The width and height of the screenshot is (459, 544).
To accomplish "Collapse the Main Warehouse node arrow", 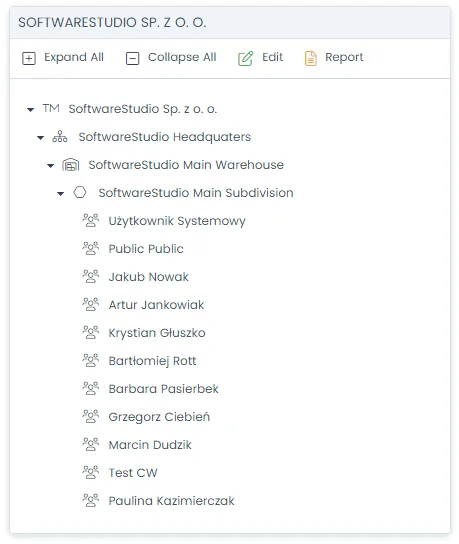I will tap(51, 166).
